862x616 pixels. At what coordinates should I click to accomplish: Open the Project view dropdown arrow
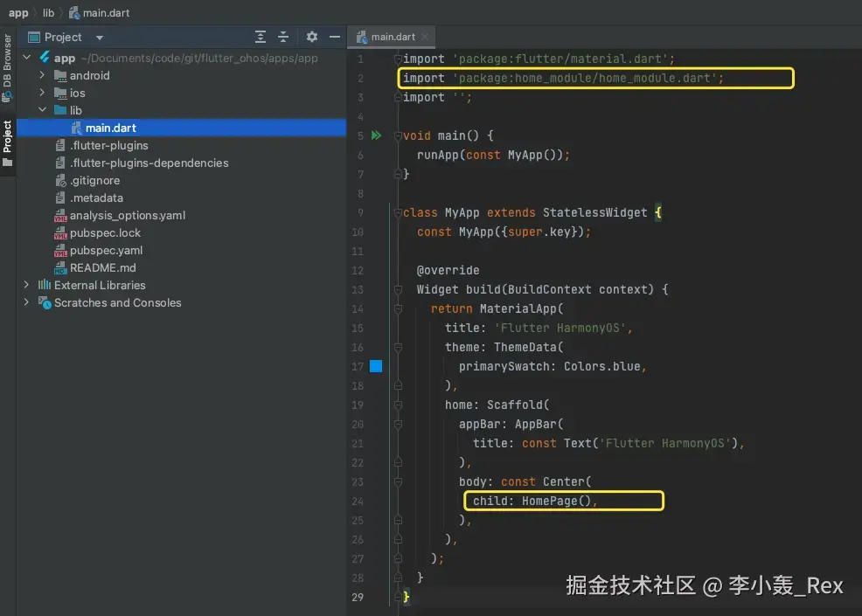100,38
